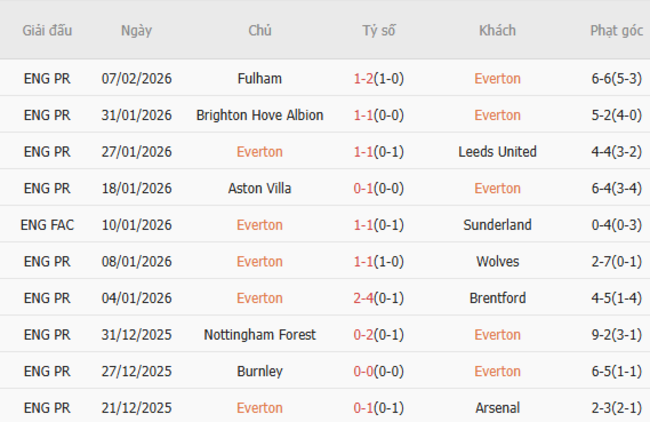Select Arsenal away team
Viewport: 650px width, 422px height.
coord(497,408)
